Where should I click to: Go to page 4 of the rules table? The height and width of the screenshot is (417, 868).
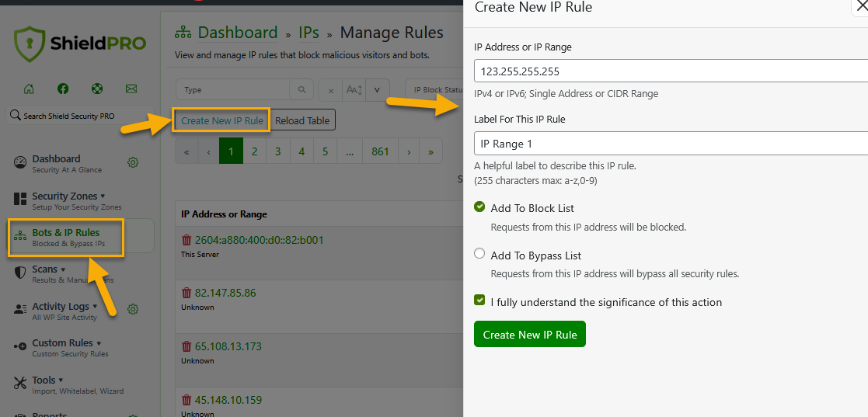(x=302, y=151)
